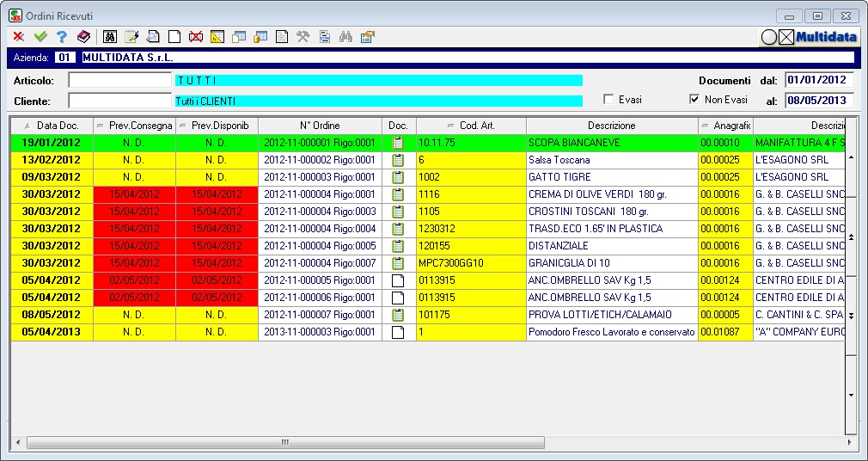
Task: Click the red X cancel icon
Action: 19,37
